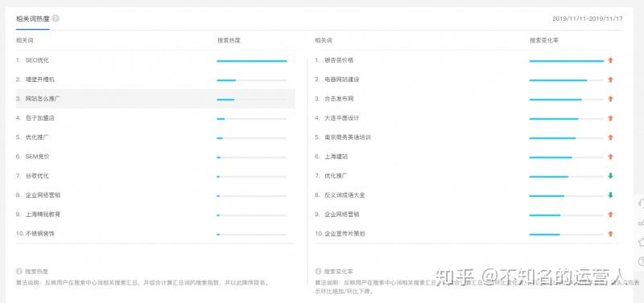
Task: Click the red up arrow for 电器网站建设
Action: [610, 80]
